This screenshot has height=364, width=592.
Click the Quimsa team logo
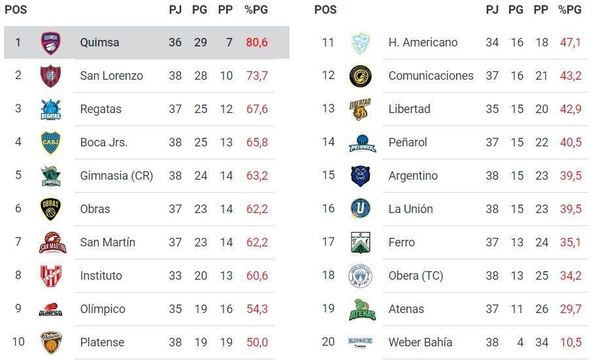pos(51,42)
